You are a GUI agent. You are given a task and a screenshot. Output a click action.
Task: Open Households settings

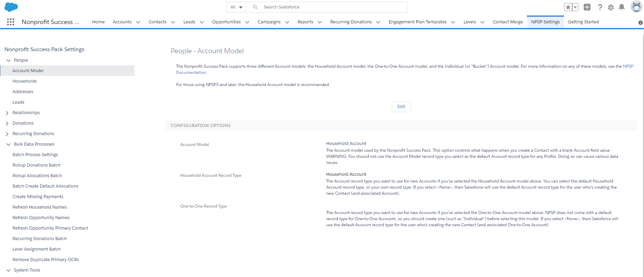[x=25, y=81]
